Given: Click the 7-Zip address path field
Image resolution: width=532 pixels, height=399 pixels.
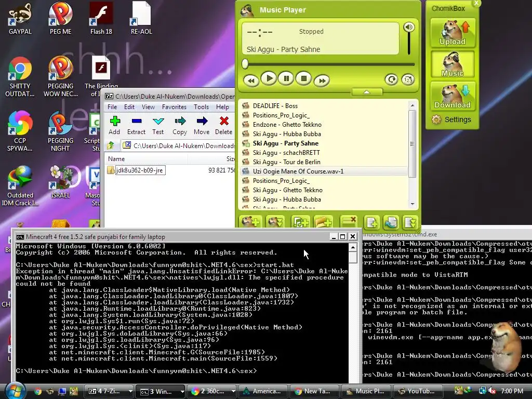Looking at the screenshot, I should tap(179, 145).
